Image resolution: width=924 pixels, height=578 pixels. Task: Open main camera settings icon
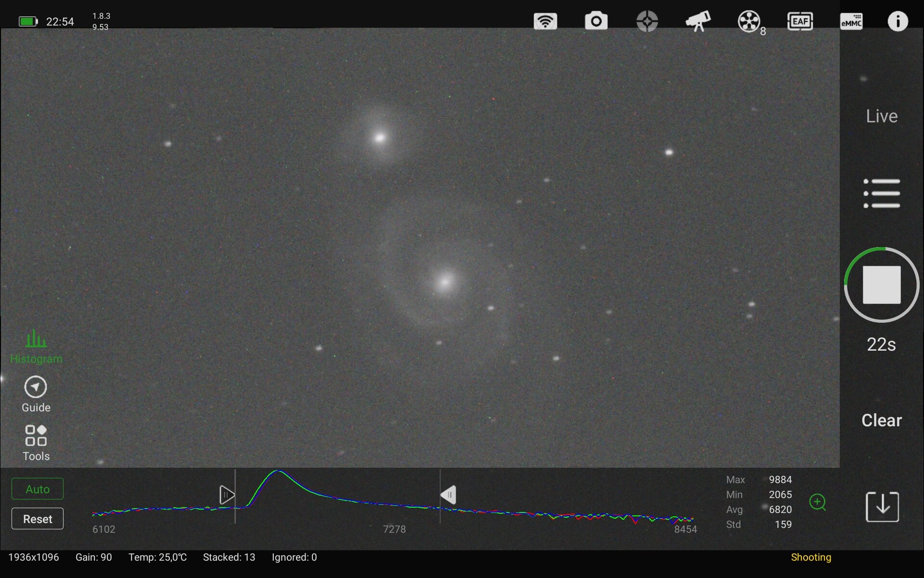596,22
